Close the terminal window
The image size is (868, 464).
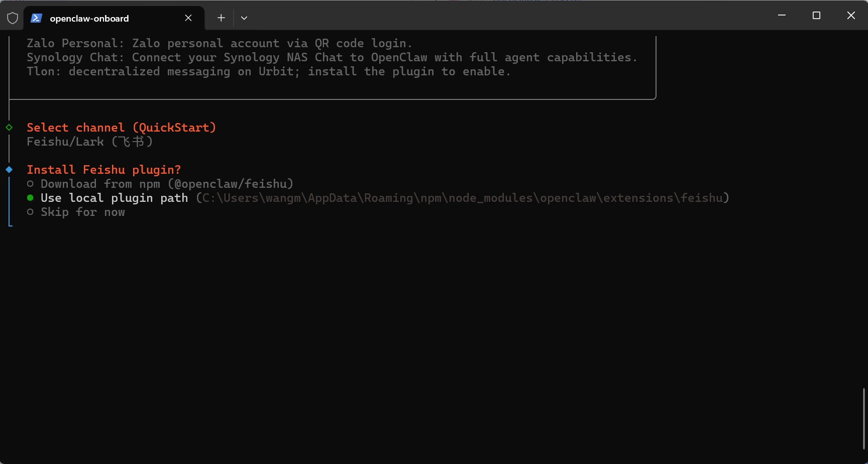click(851, 16)
